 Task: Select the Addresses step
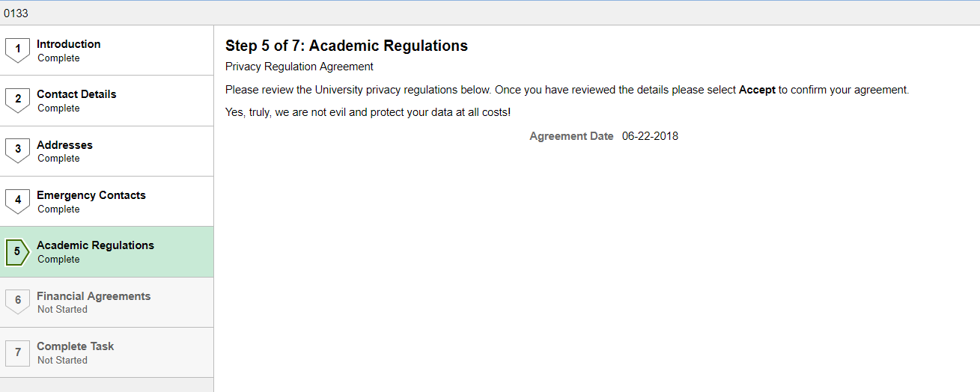point(106,151)
